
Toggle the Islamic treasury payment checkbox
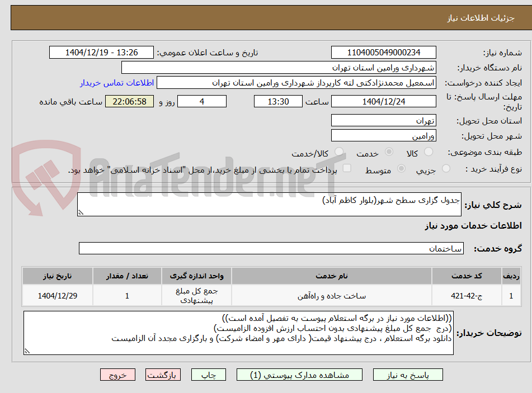[x=347, y=168]
